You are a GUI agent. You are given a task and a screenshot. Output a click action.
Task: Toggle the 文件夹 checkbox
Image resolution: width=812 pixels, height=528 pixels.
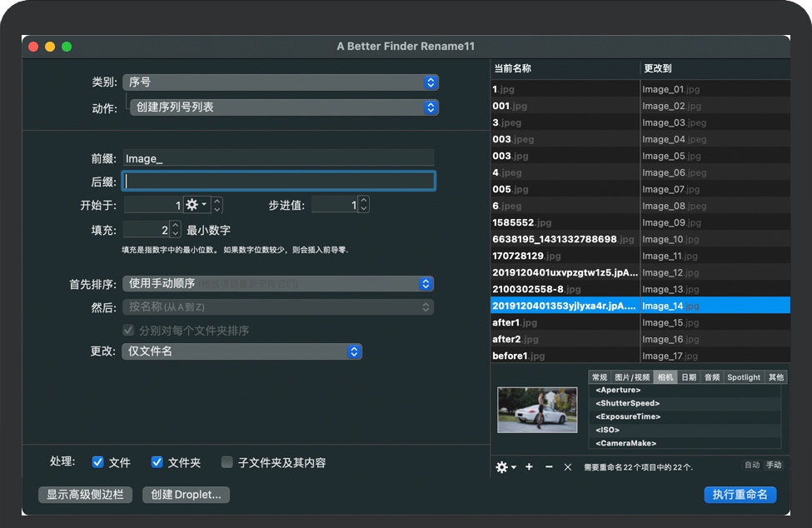[x=157, y=462]
